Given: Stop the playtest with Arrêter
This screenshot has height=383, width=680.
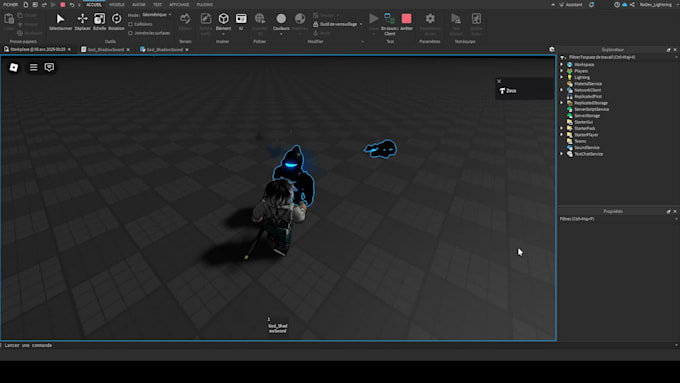Looking at the screenshot, I should click(406, 22).
